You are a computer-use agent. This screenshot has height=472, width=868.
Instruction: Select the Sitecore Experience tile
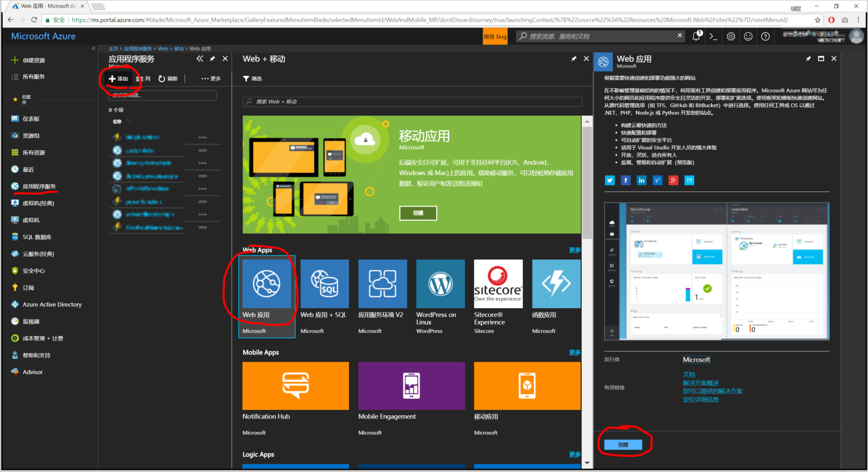[498, 296]
